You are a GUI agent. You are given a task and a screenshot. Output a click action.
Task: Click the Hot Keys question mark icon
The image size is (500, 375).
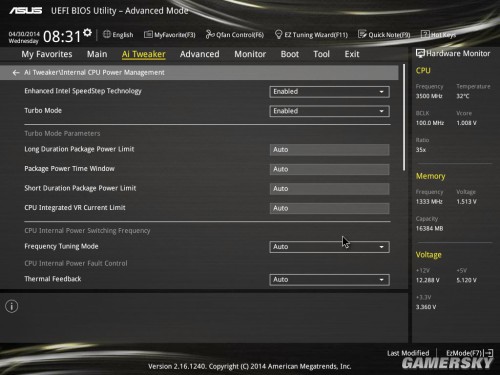click(425, 34)
